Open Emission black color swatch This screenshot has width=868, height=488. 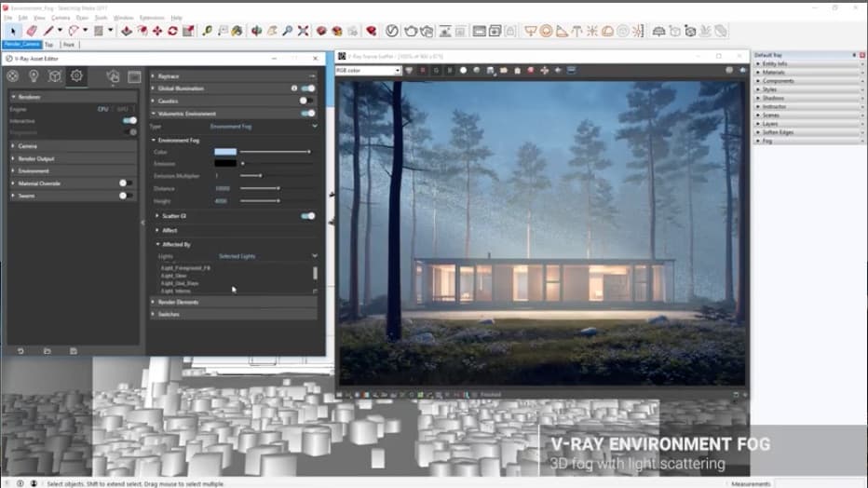pyautogui.click(x=225, y=164)
